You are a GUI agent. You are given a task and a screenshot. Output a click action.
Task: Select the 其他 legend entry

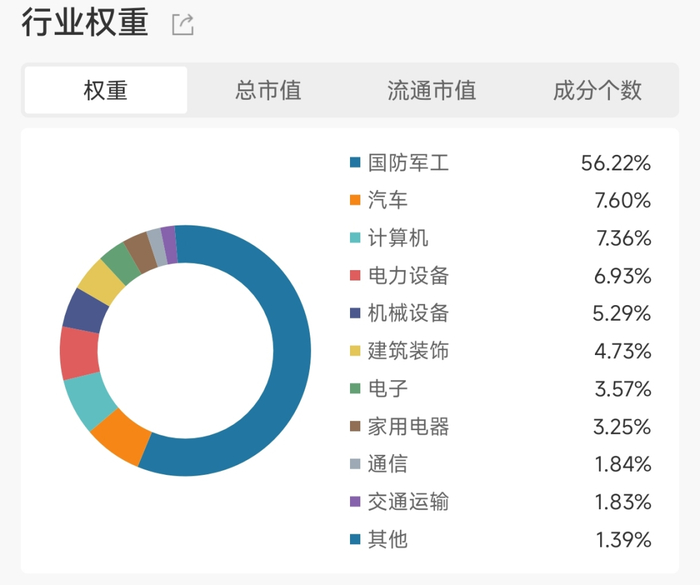388,540
